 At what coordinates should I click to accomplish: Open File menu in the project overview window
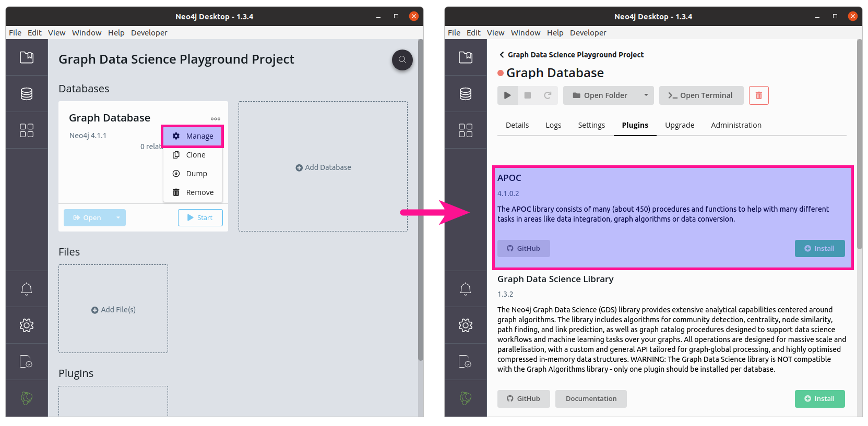pyautogui.click(x=15, y=33)
